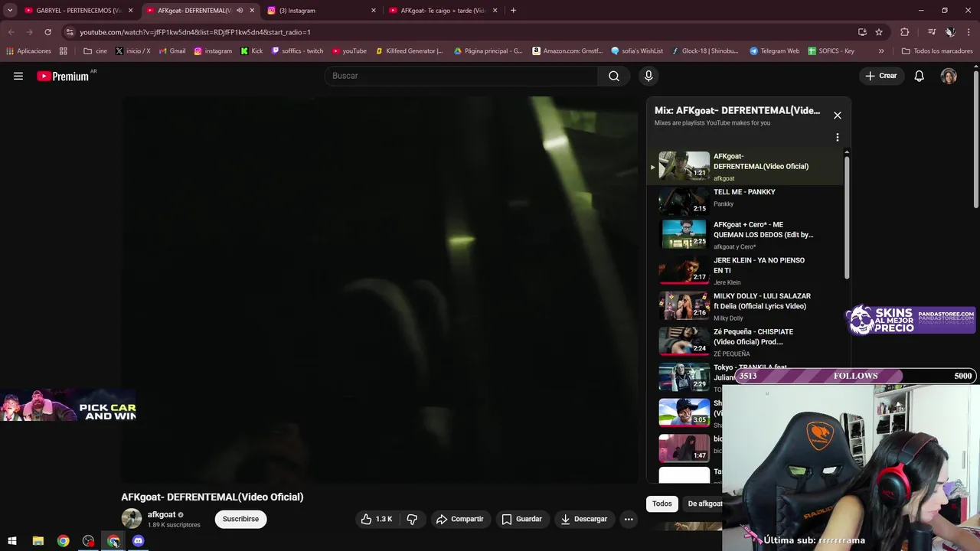Open the Amazon.com bookmark

pyautogui.click(x=568, y=51)
